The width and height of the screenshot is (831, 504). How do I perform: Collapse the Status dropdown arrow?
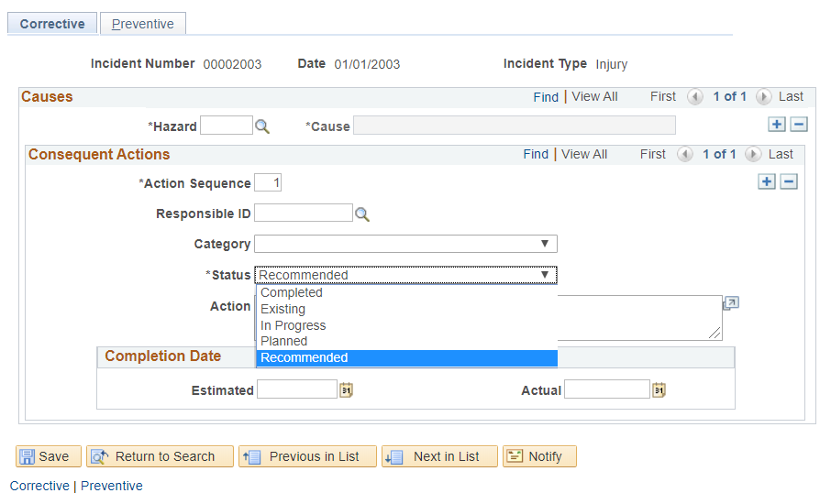pyautogui.click(x=544, y=275)
